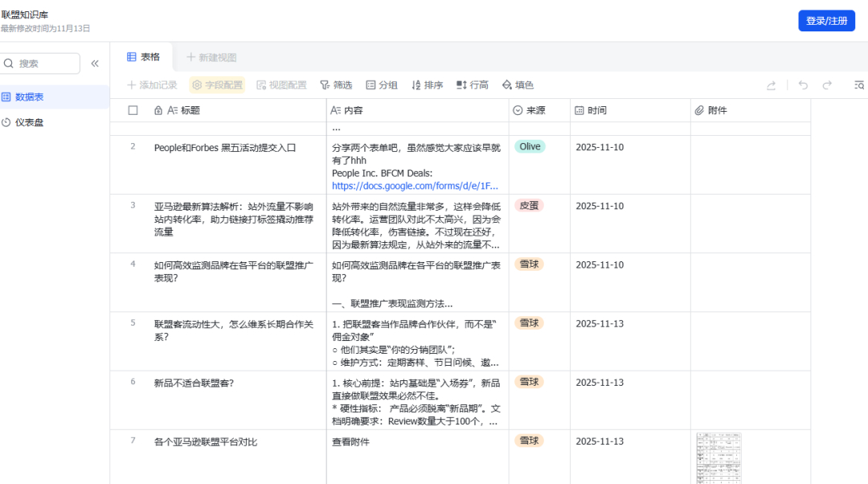868x484 pixels.
Task: Open the 筛选 filter tool
Action: pyautogui.click(x=336, y=84)
